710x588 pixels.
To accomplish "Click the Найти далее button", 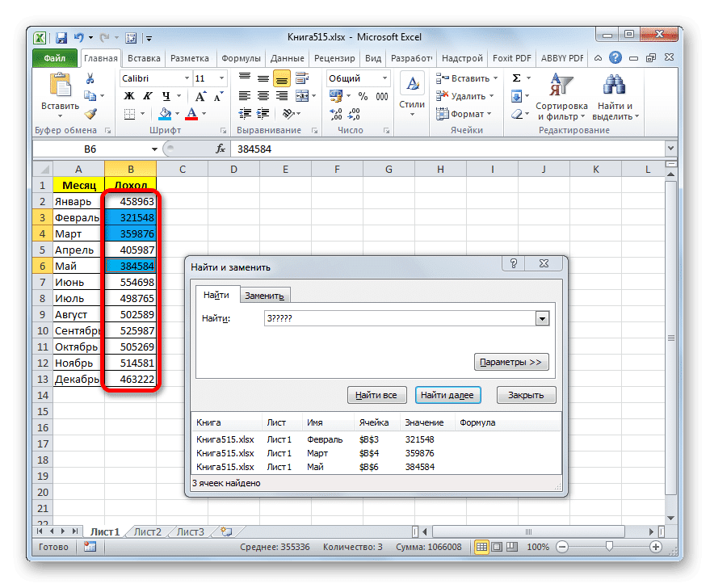I will pos(447,395).
